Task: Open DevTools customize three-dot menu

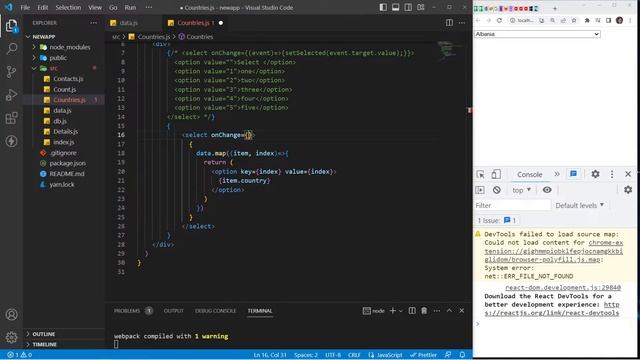Action: [612, 174]
